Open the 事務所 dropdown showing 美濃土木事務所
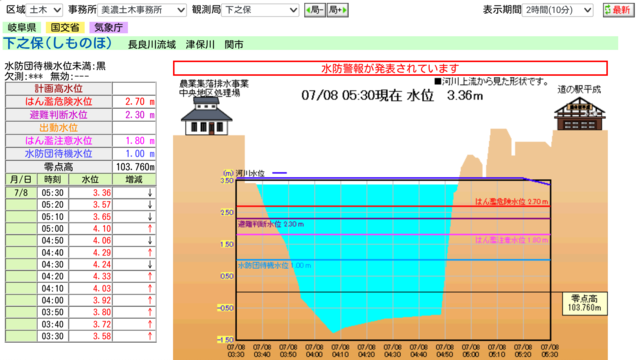The width and height of the screenshot is (640, 360). coord(142,10)
